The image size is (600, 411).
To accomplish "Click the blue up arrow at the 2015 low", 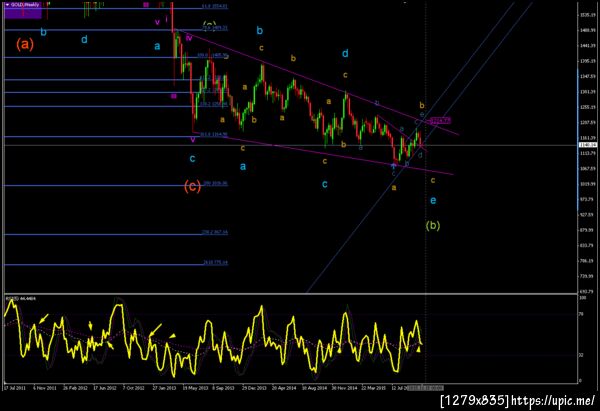I will point(393,166).
